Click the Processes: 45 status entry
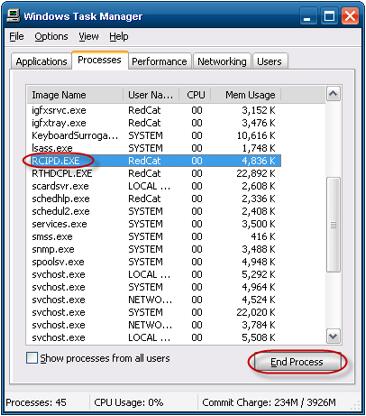The image size is (366, 416). [x=36, y=403]
